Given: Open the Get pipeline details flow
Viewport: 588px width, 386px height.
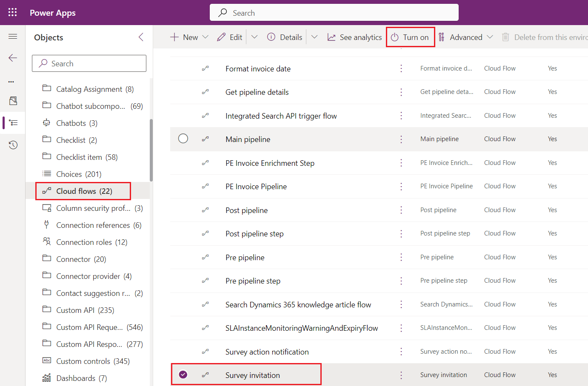Looking at the screenshot, I should pyautogui.click(x=257, y=92).
